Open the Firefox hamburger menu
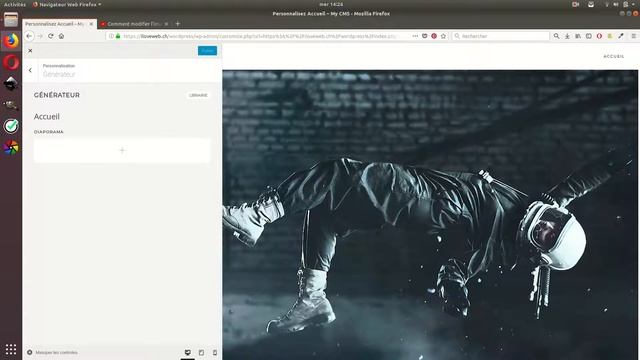 coord(633,36)
